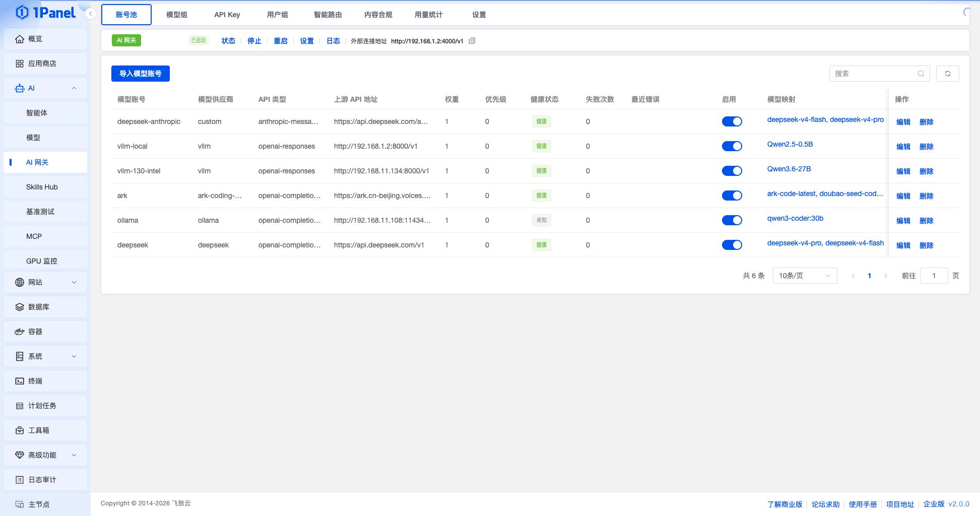Turn off the ark account switch
The height and width of the screenshot is (516, 980).
click(x=732, y=196)
